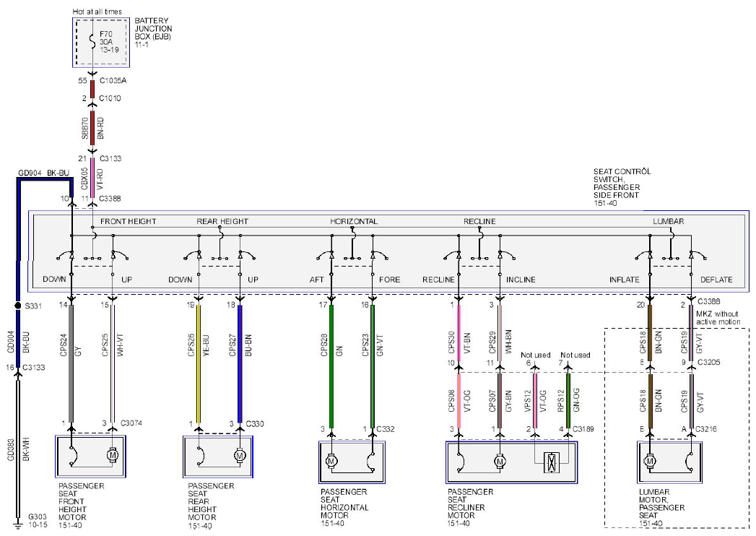Click the C3074 connector label
756x536 pixels.
131,423
